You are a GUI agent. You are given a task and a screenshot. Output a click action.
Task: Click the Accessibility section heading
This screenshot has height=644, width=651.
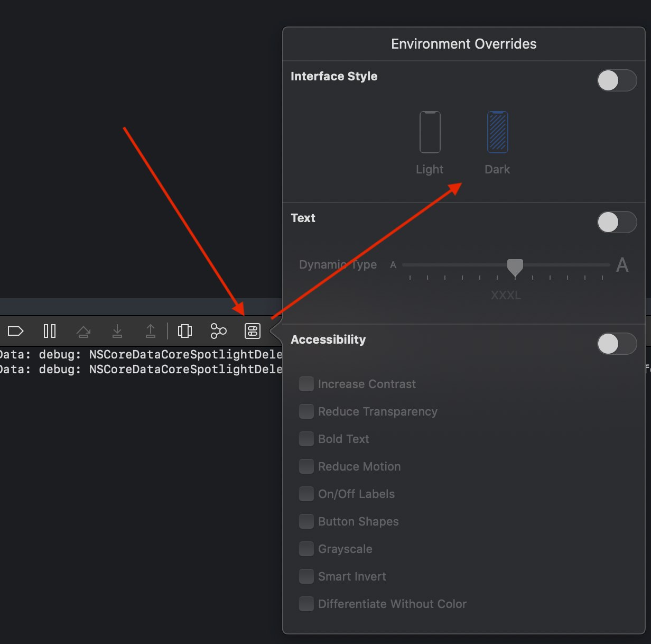pyautogui.click(x=328, y=339)
